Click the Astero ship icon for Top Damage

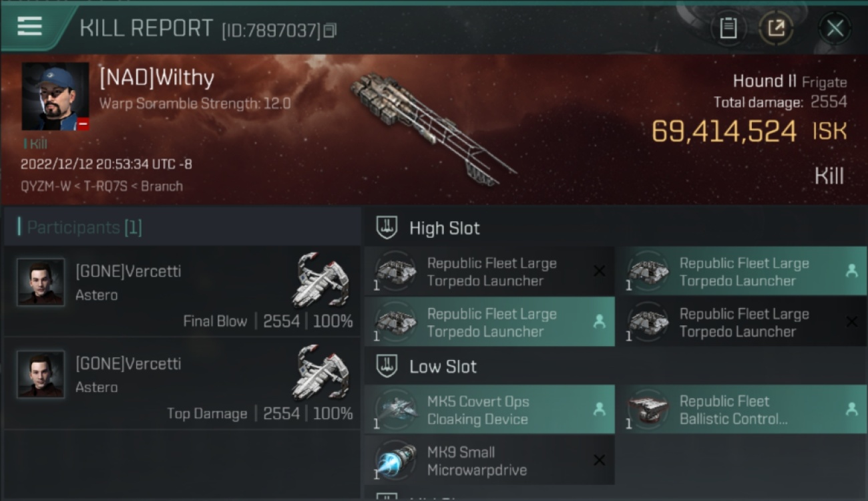[321, 372]
